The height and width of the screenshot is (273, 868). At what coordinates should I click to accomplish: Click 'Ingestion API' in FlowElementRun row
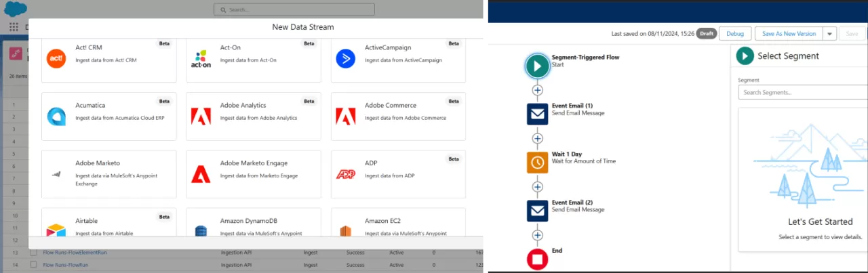pyautogui.click(x=236, y=252)
